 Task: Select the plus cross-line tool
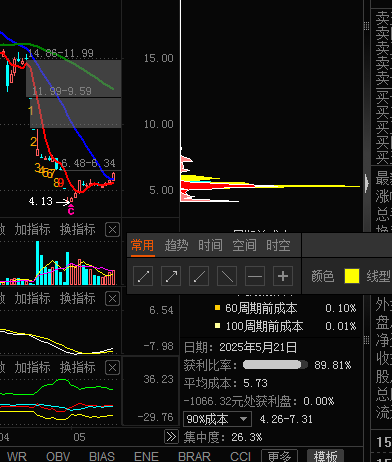[283, 276]
